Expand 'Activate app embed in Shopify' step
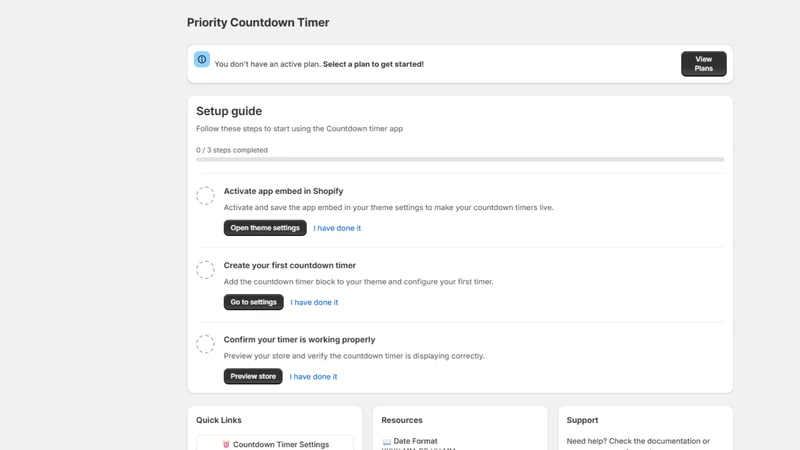Screen dimensions: 800x450 pyautogui.click(x=283, y=191)
